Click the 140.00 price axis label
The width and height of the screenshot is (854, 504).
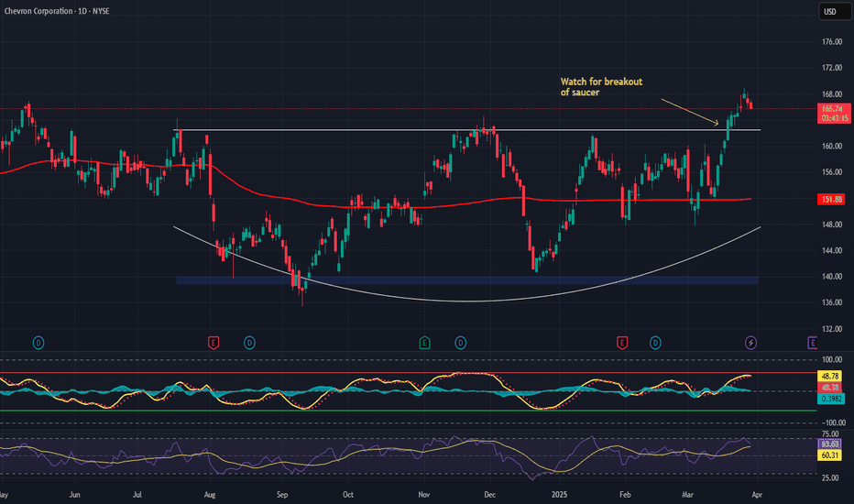point(832,277)
